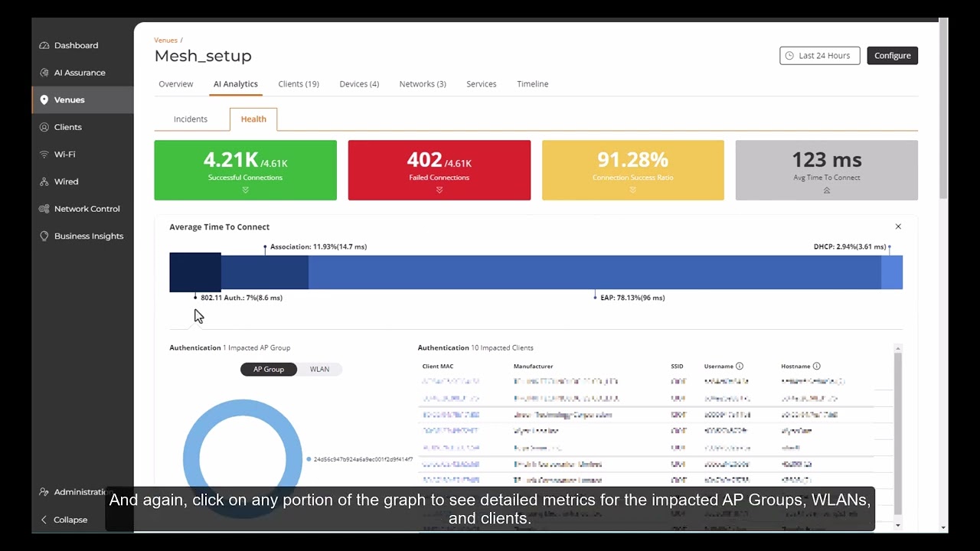This screenshot has height=551, width=980.
Task: Click the info icon next to Username
Action: (740, 367)
